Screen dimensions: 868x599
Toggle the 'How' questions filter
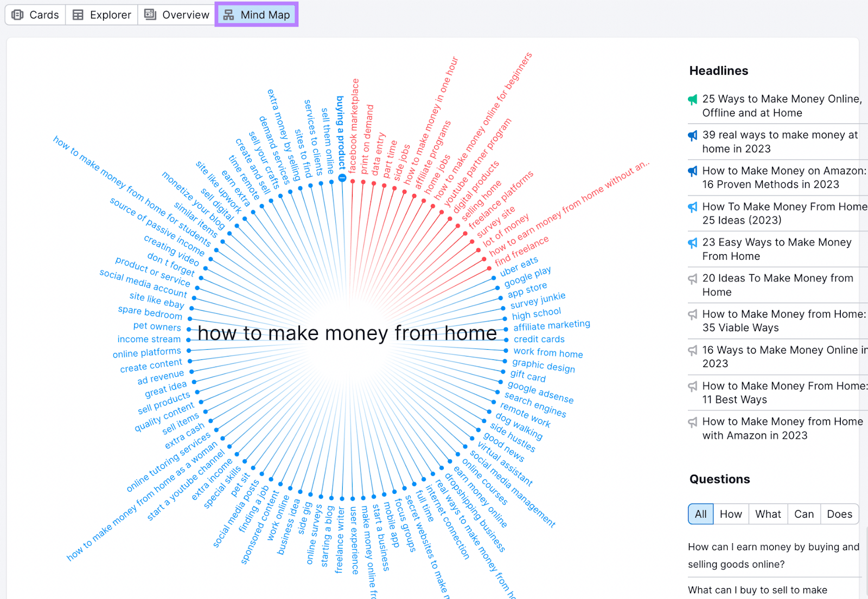coord(730,514)
